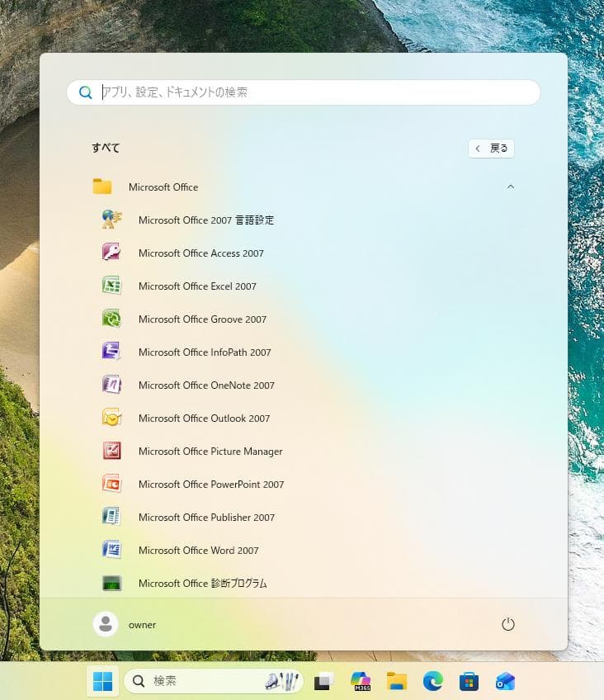This screenshot has height=700, width=604.
Task: Open the power options button
Action: (508, 624)
